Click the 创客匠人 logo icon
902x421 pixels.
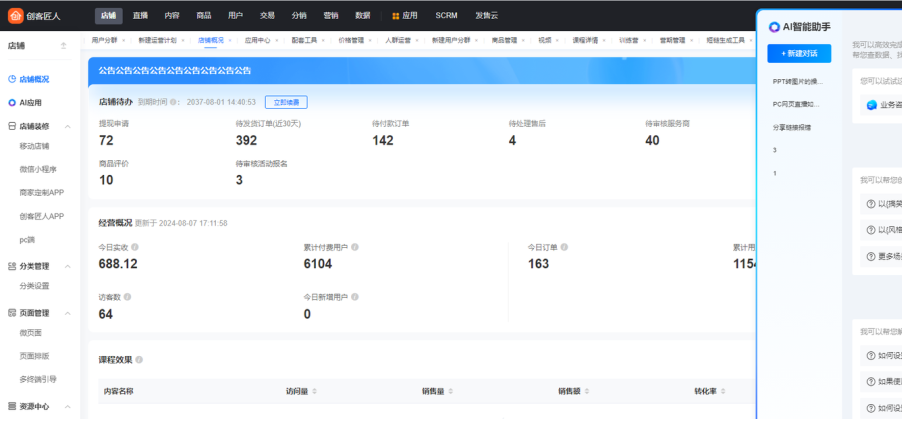(15, 15)
